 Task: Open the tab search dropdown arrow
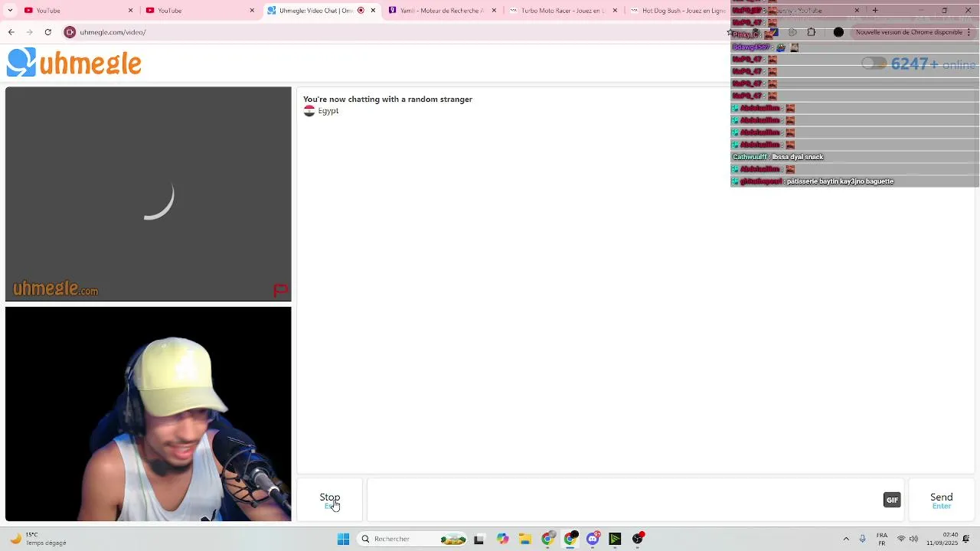(10, 11)
